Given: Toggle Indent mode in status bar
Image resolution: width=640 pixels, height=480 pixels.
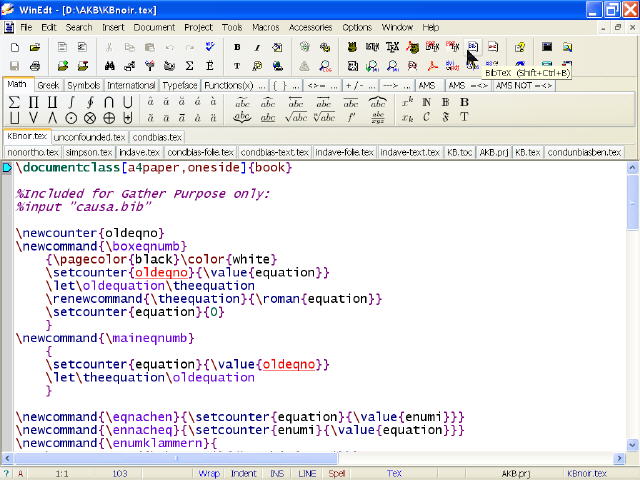Looking at the screenshot, I should point(242,473).
